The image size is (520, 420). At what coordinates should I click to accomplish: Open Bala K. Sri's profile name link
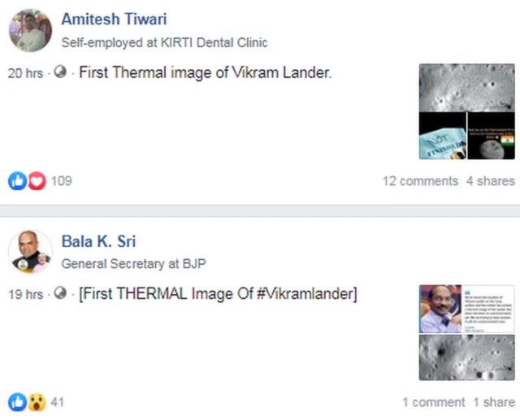tap(98, 241)
